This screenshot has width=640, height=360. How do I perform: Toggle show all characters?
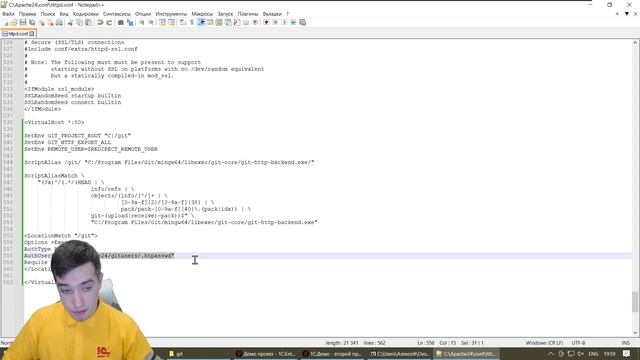click(191, 22)
